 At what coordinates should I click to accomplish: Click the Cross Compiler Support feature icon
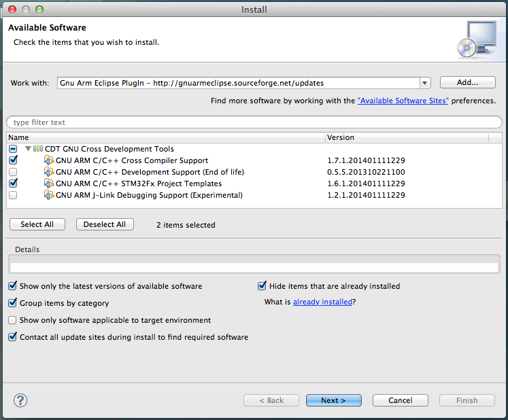(49, 160)
